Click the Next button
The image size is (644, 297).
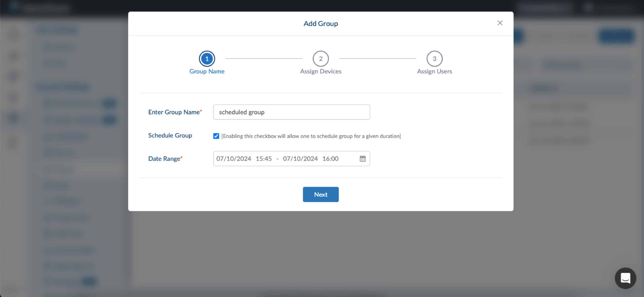[x=321, y=194]
